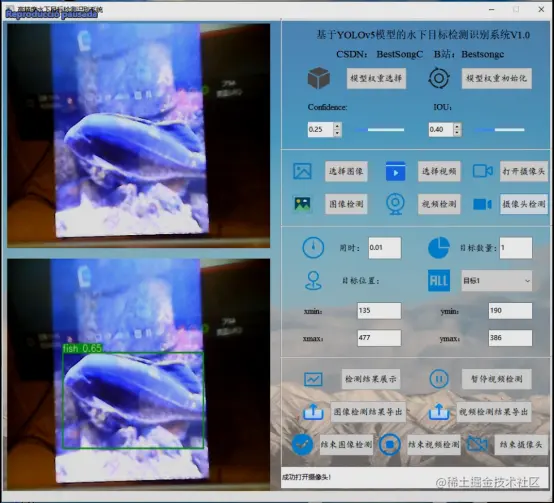The image size is (554, 503).
Task: Click the 3D cube model weights icon
Action: pyautogui.click(x=319, y=78)
